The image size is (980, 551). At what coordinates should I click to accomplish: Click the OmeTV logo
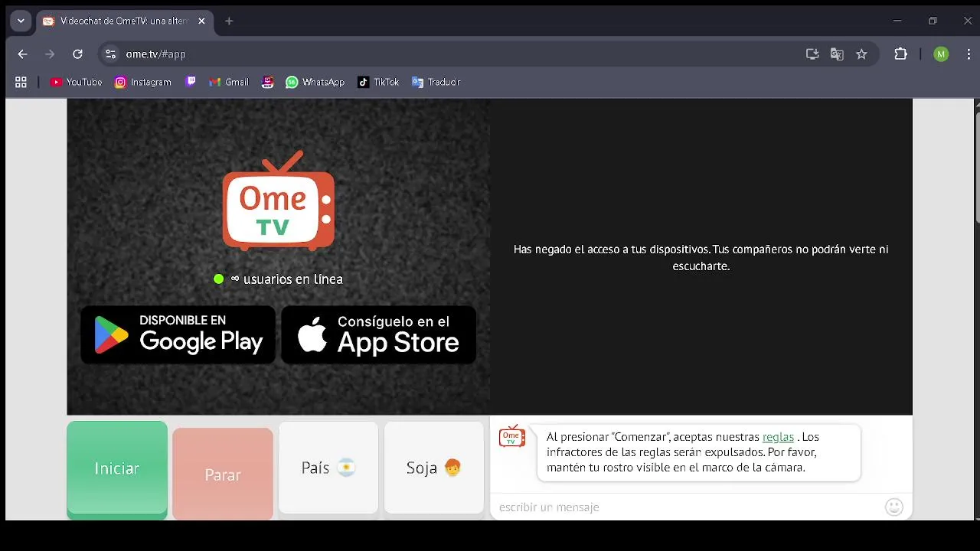point(279,201)
